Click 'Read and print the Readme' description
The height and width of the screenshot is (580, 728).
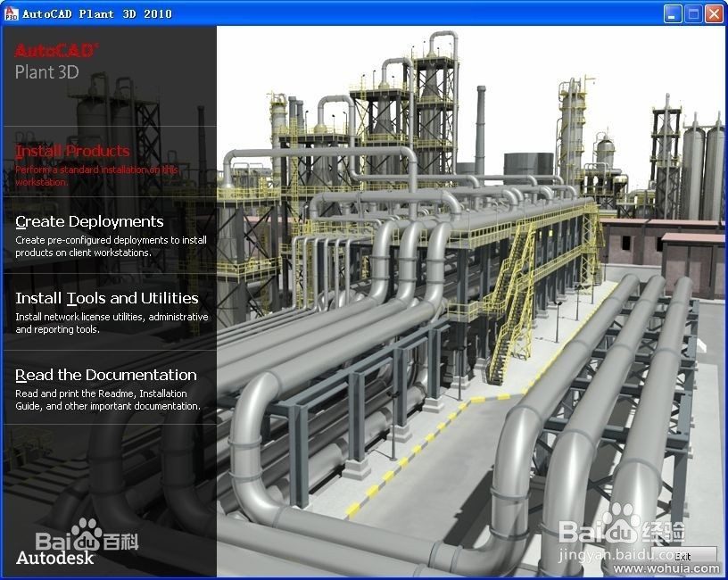(x=108, y=400)
